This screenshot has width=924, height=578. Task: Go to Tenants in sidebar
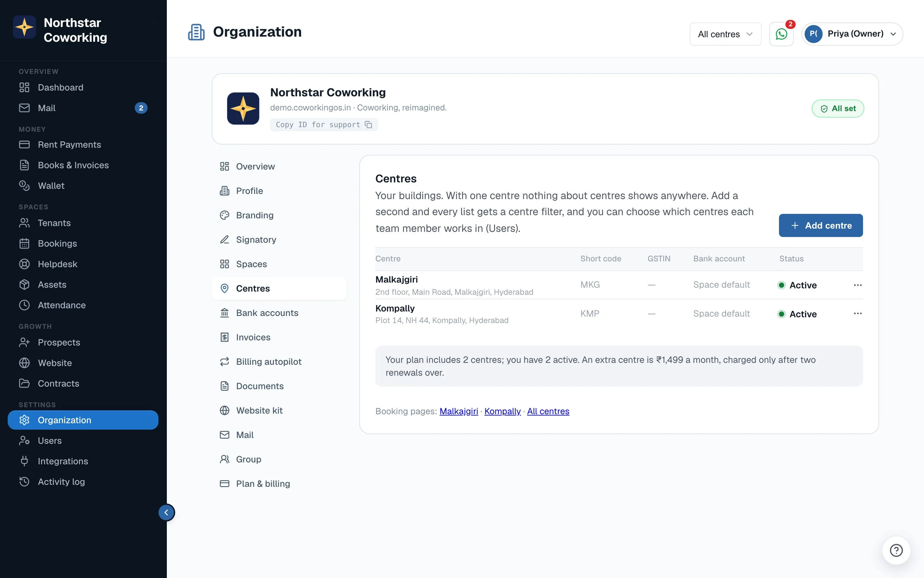point(83,223)
